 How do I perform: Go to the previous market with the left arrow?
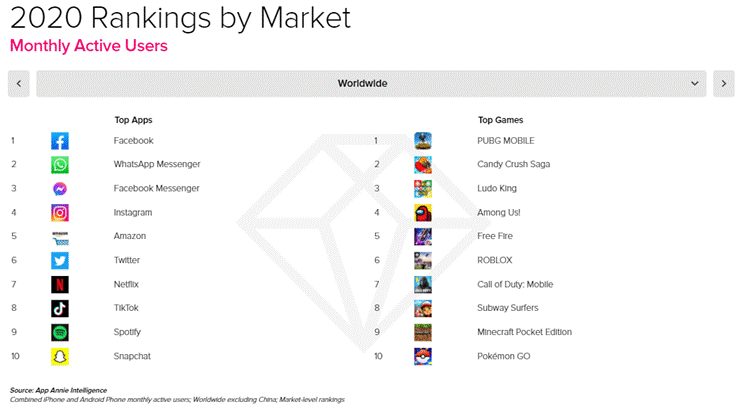coord(19,83)
